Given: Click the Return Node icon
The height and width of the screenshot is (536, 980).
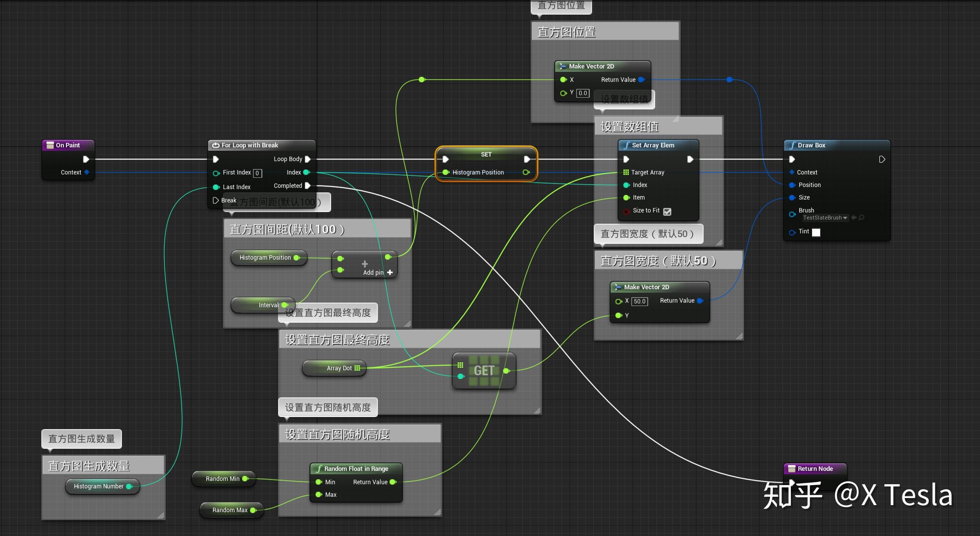Looking at the screenshot, I should point(792,468).
